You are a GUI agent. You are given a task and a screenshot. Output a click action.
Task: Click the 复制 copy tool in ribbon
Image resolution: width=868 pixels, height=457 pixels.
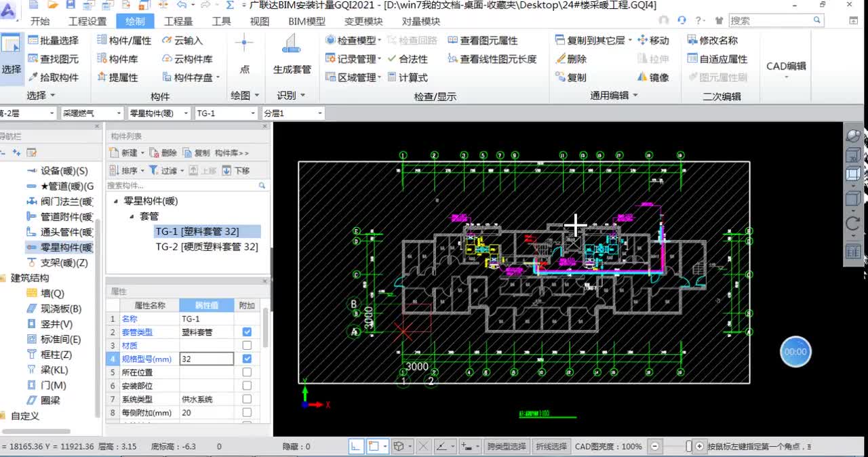point(570,77)
